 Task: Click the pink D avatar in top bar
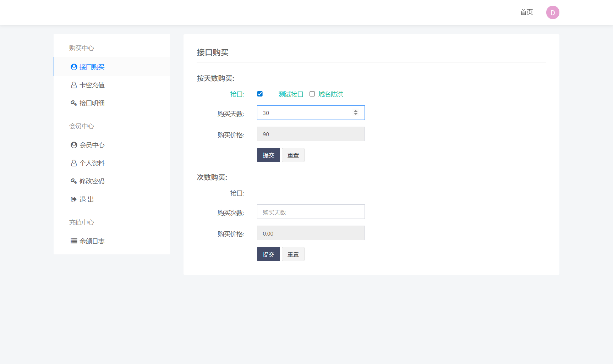point(552,12)
